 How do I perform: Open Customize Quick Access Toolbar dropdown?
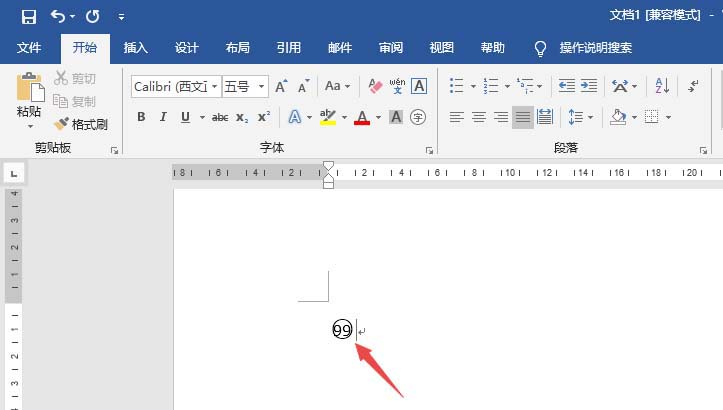[x=121, y=17]
